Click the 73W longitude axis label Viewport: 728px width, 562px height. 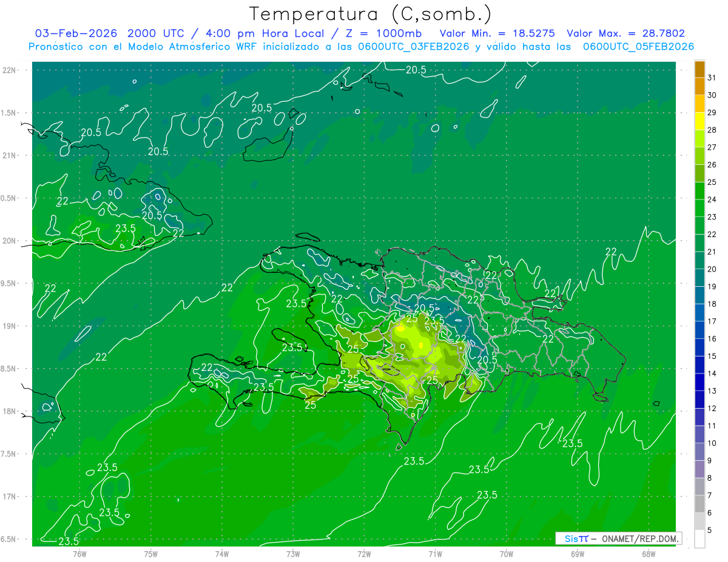[293, 554]
